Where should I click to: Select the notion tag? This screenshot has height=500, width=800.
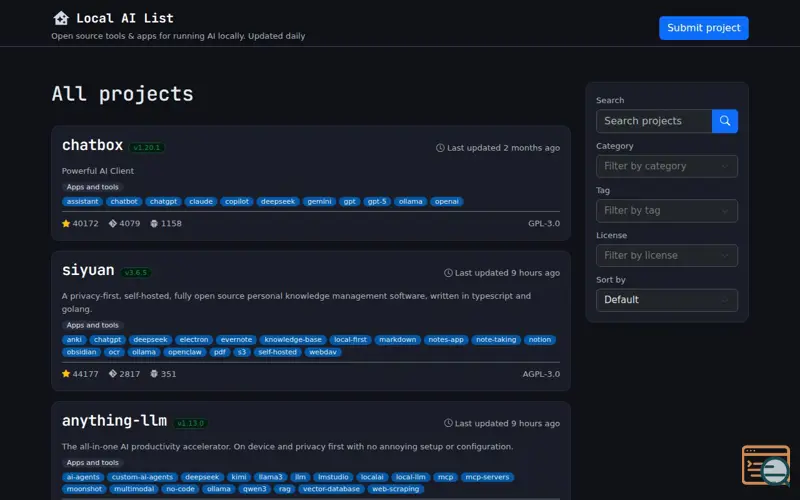(540, 340)
